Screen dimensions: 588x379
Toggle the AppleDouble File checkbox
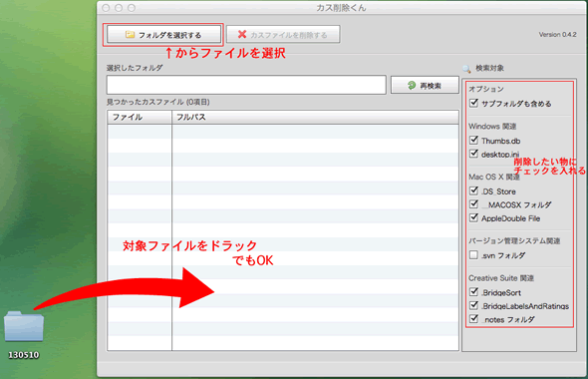[x=474, y=218]
